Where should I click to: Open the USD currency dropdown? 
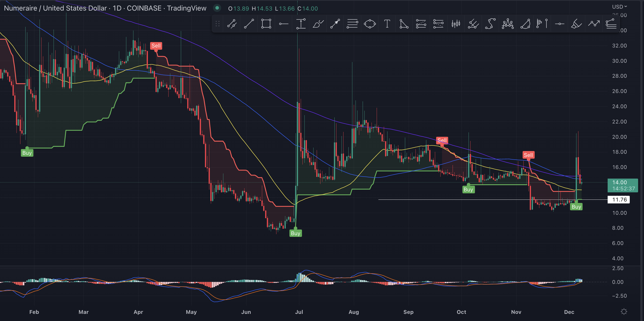click(619, 7)
